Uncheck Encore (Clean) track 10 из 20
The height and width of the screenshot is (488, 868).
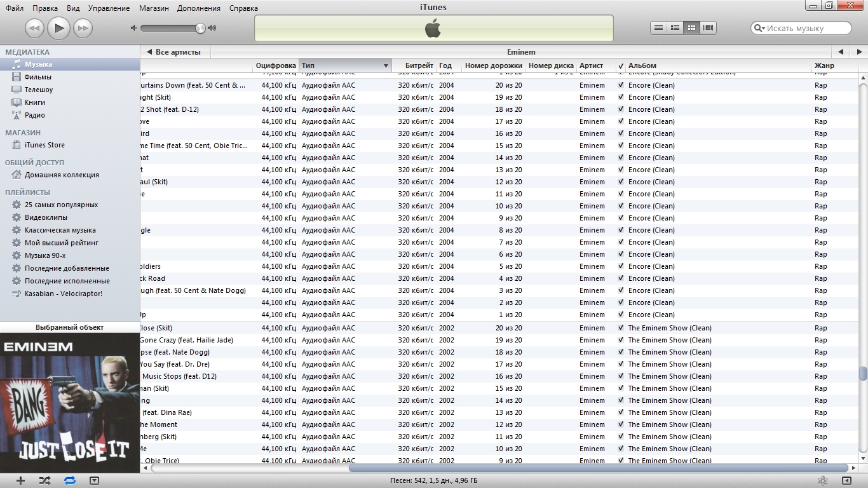coord(621,206)
